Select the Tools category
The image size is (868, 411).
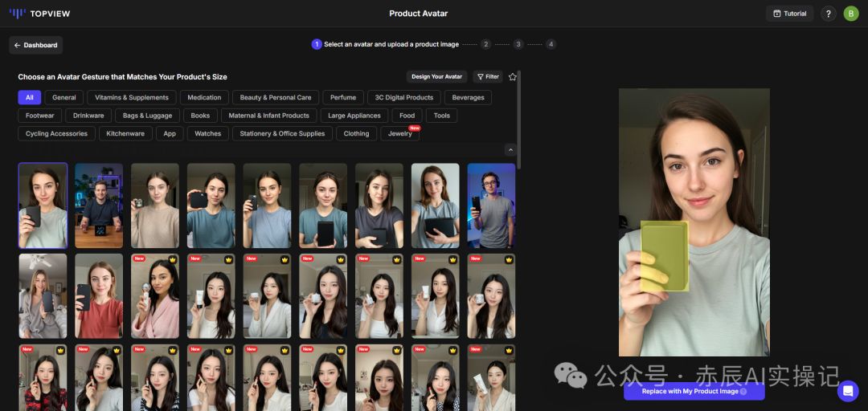tap(442, 116)
